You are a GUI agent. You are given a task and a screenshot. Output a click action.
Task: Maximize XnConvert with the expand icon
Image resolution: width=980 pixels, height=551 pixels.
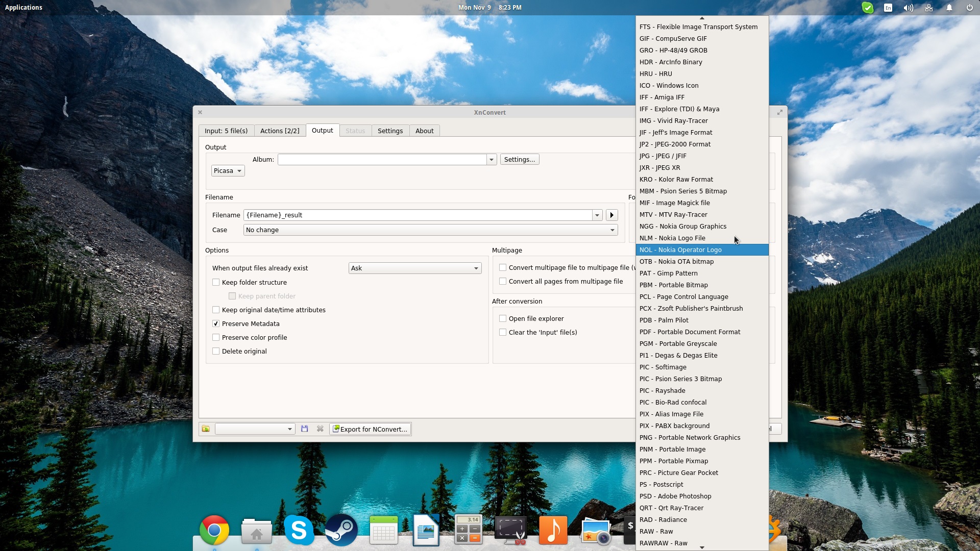779,112
